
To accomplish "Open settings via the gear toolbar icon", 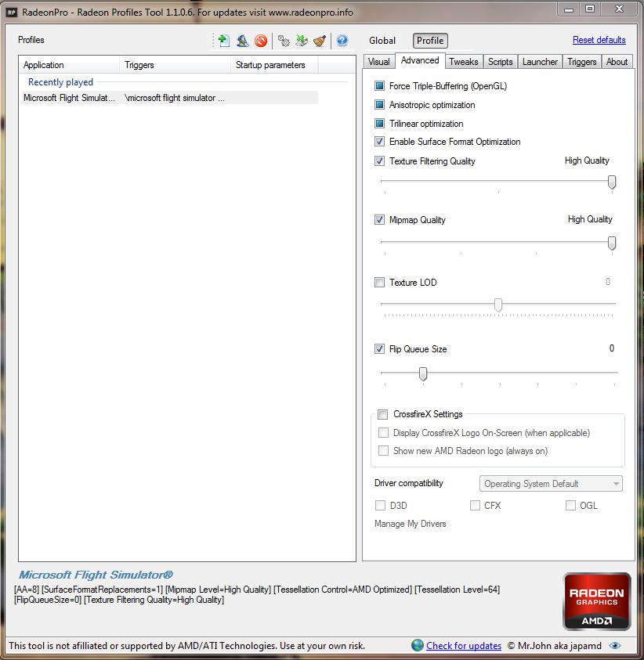I will [284, 41].
